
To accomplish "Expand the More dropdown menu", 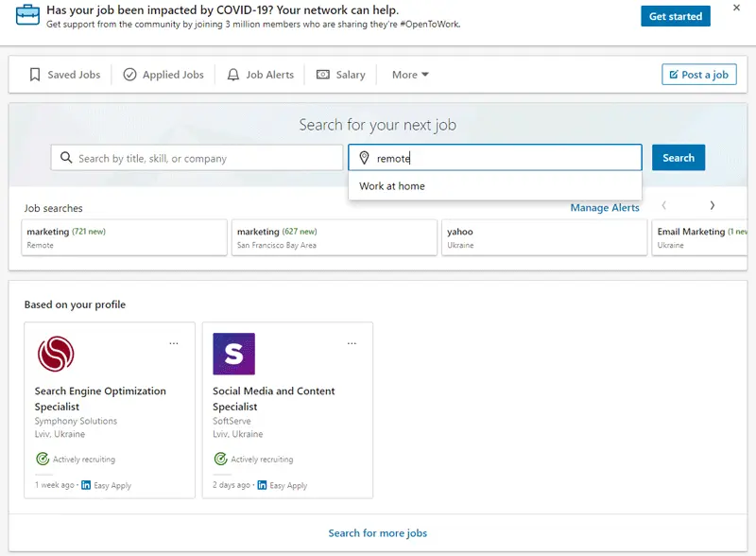I will tap(410, 75).
